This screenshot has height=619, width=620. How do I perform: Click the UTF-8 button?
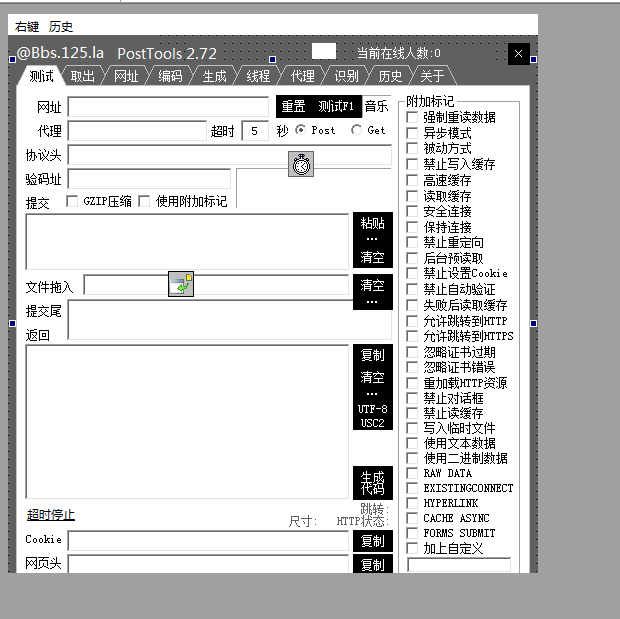coord(372,409)
